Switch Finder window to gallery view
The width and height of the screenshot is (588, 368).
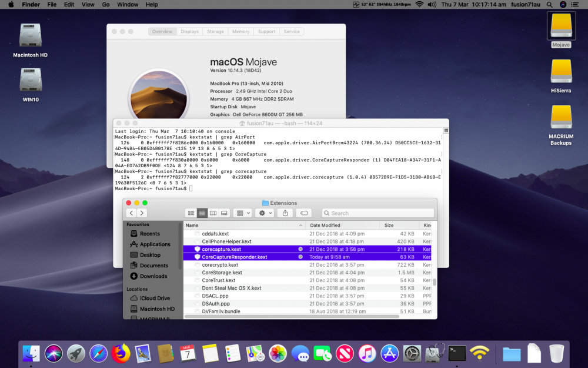point(224,213)
